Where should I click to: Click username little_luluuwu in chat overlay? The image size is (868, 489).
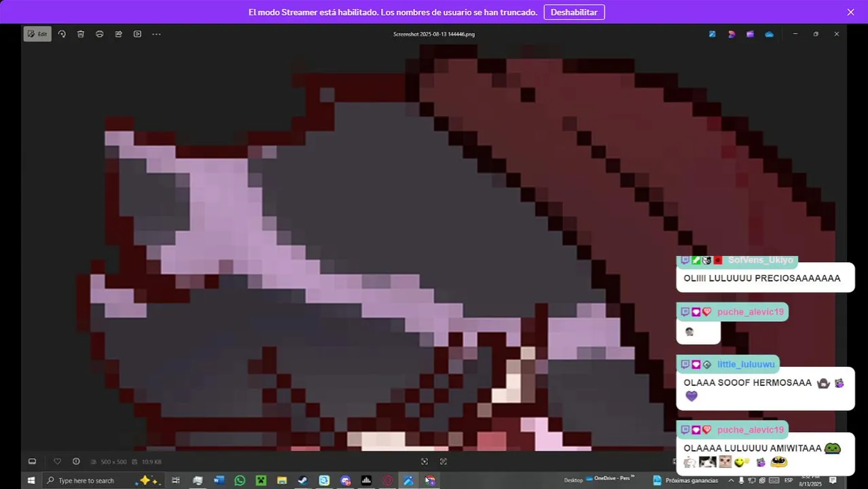[x=746, y=365]
